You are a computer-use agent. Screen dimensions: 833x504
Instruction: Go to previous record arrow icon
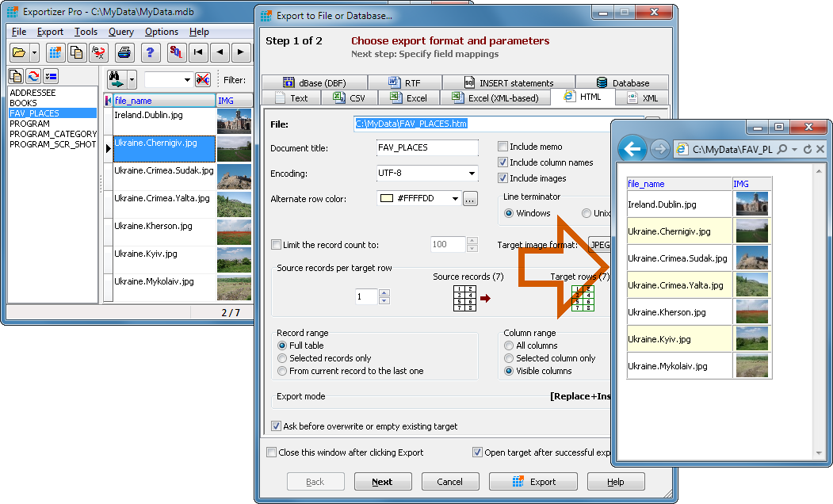pyautogui.click(x=220, y=52)
